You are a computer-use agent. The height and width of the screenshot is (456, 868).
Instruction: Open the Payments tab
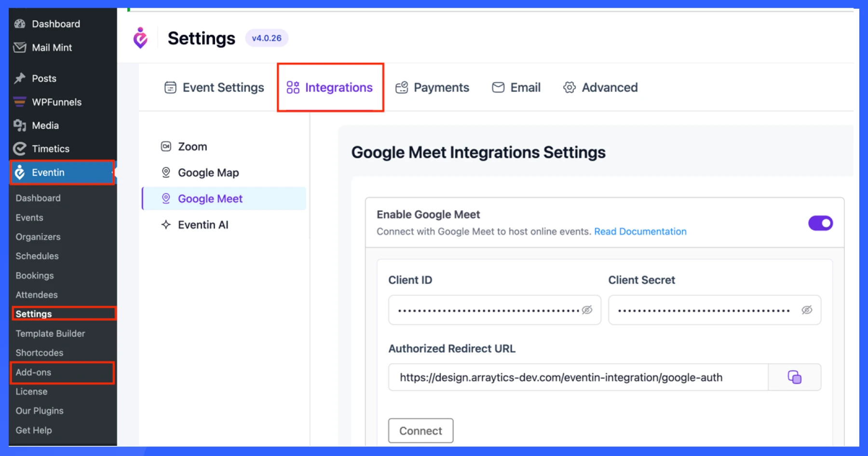click(432, 87)
